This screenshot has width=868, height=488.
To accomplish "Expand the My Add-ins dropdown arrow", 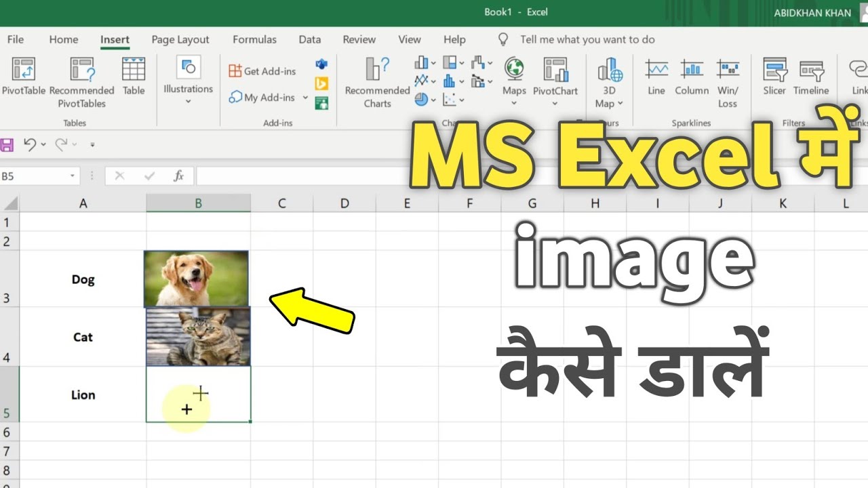I will click(x=305, y=98).
